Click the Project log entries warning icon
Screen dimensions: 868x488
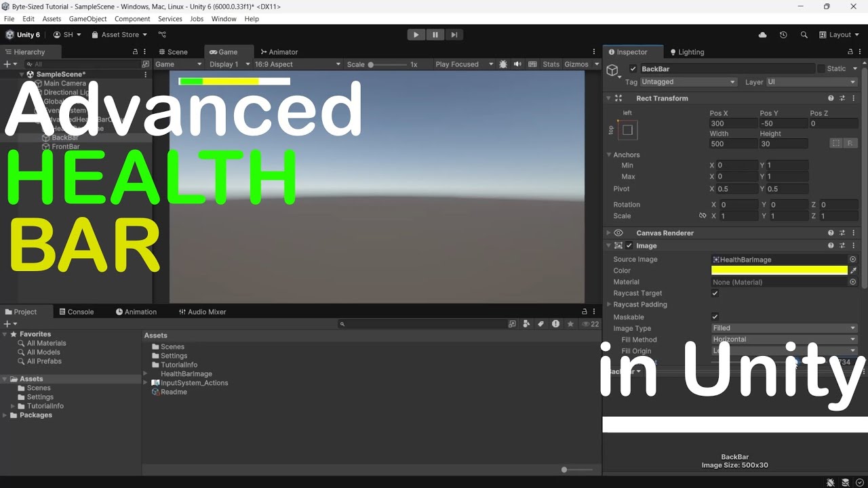[x=555, y=324]
